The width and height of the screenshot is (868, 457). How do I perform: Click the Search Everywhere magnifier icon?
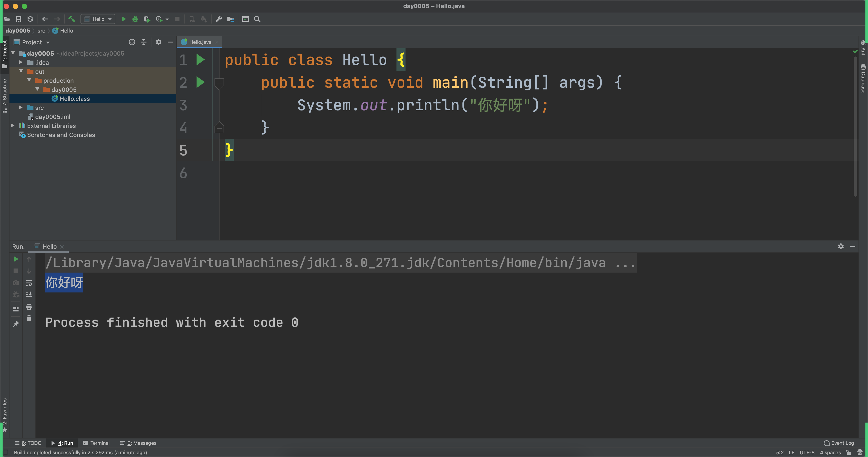click(x=257, y=19)
